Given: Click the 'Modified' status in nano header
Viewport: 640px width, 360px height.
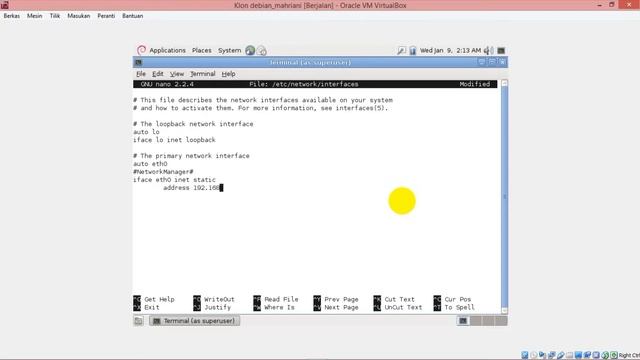Looking at the screenshot, I should (475, 84).
